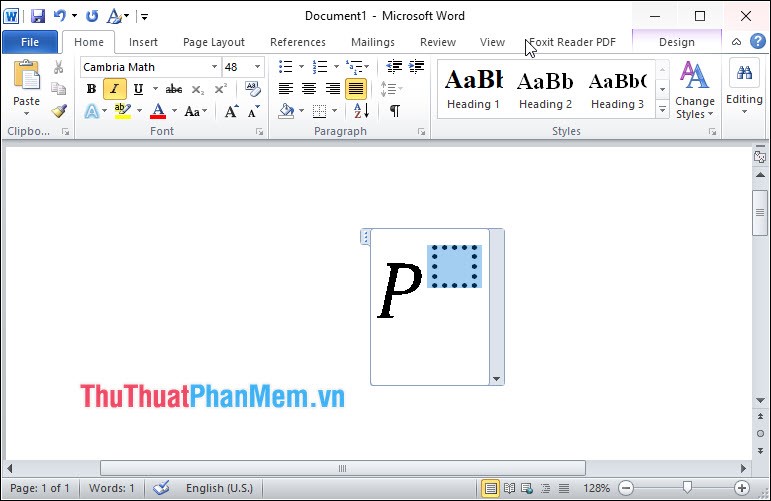Switch to Print Layout view

(490, 488)
